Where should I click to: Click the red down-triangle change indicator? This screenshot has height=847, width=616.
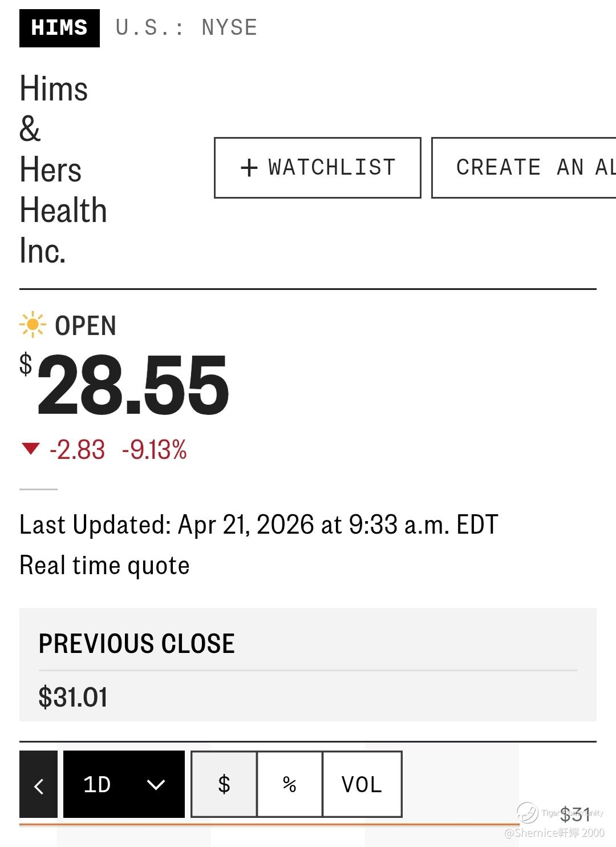[x=30, y=449]
